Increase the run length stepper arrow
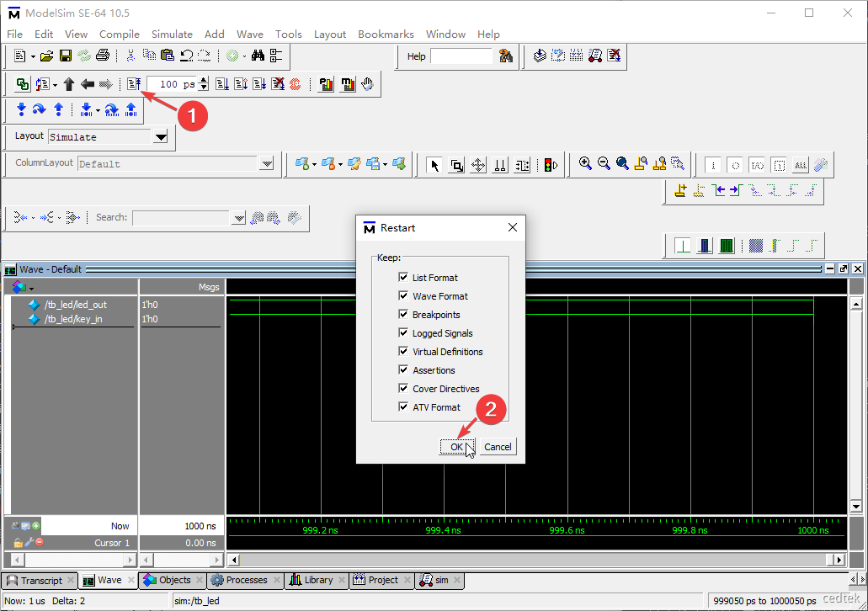Screen dimensions: 868x611 pos(204,80)
